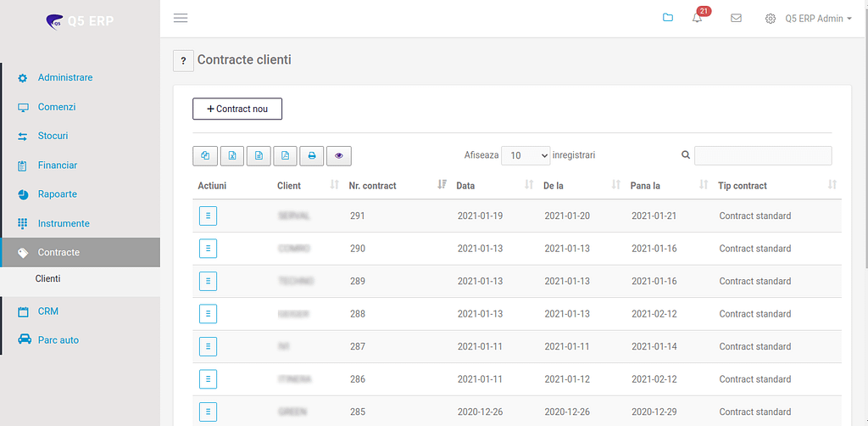The height and width of the screenshot is (426, 868).
Task: Collapse the Contracte sidebar section
Action: click(x=81, y=253)
